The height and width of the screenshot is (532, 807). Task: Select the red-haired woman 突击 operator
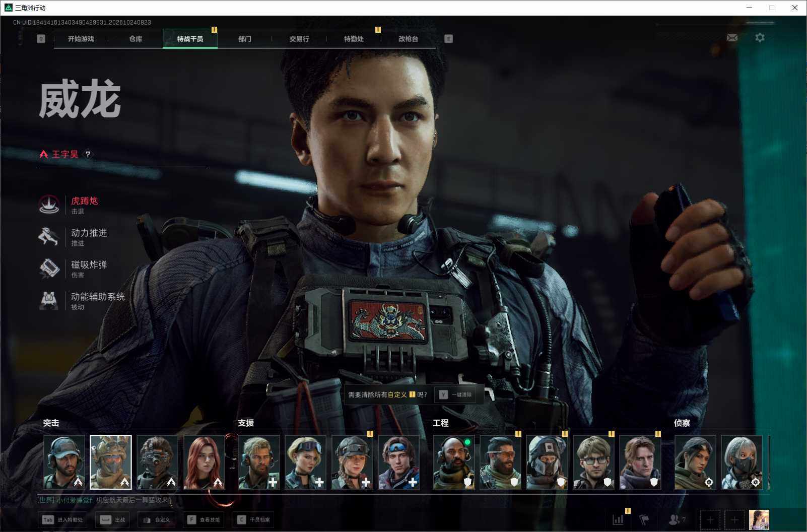pyautogui.click(x=204, y=462)
